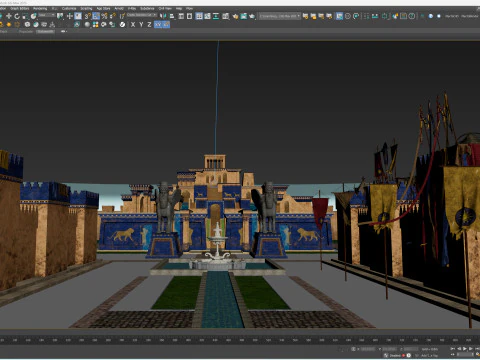Screen dimensions: 480x360
Task: Open the named selection sets dropdown
Action: pos(142,15)
